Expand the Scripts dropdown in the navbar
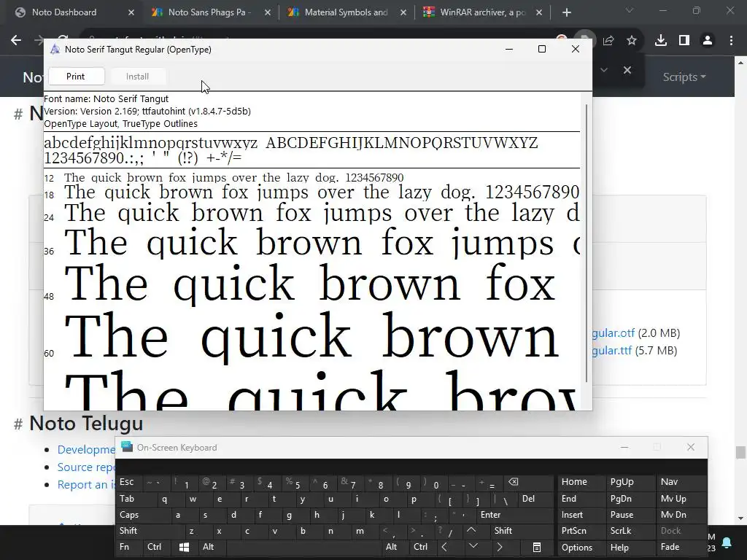The height and width of the screenshot is (560, 747). coord(684,77)
